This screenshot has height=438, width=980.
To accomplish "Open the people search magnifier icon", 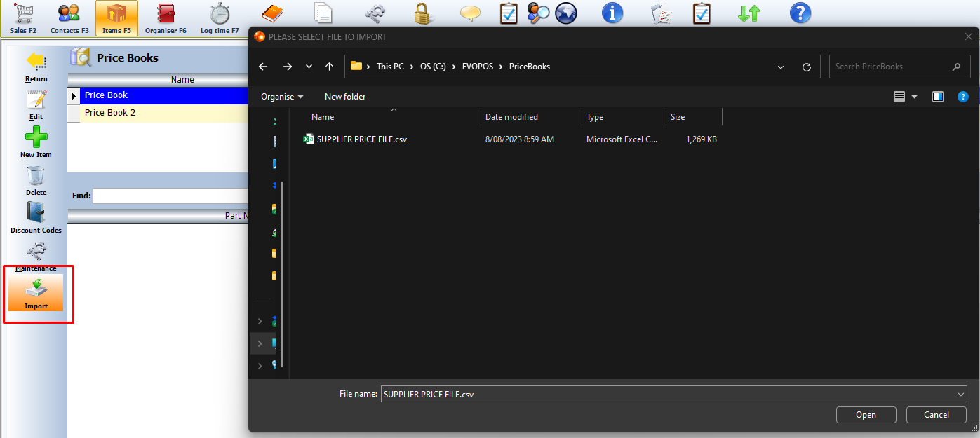I will point(538,13).
